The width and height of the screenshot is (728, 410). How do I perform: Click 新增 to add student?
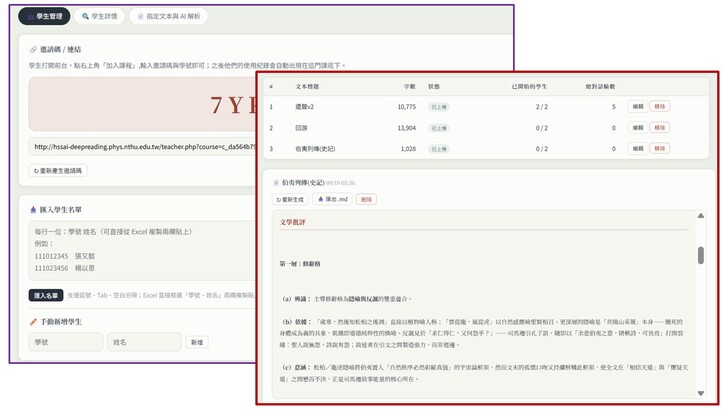point(197,342)
